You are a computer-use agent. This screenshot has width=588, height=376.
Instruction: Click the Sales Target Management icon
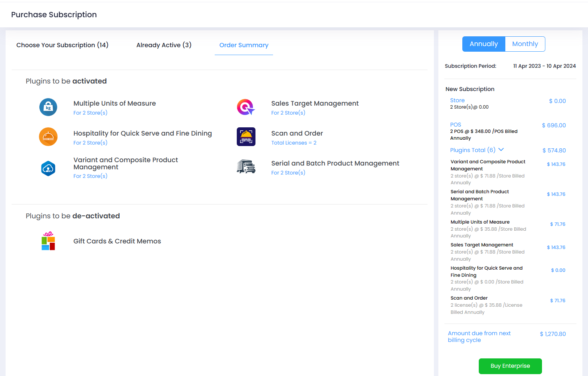coord(246,107)
